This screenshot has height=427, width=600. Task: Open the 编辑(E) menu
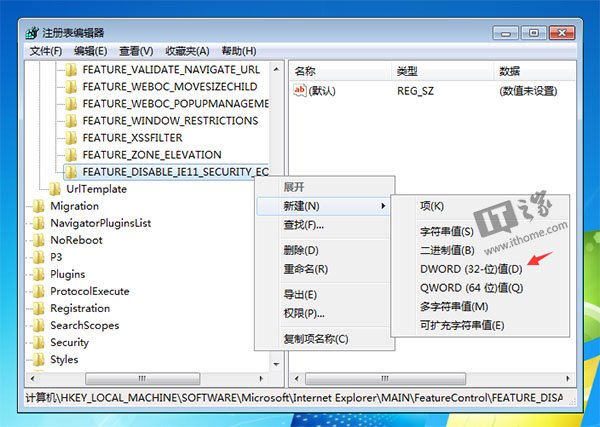(91, 51)
